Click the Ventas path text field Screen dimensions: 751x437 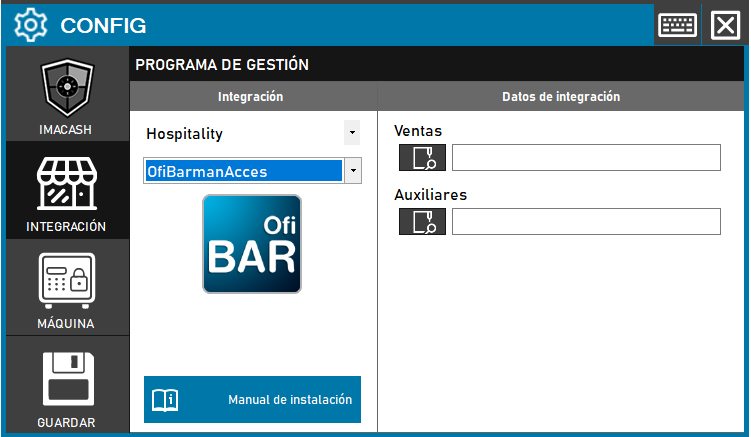[x=586, y=158]
